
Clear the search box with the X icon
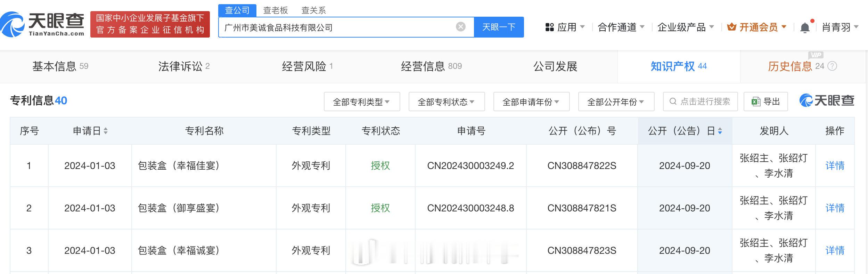461,27
